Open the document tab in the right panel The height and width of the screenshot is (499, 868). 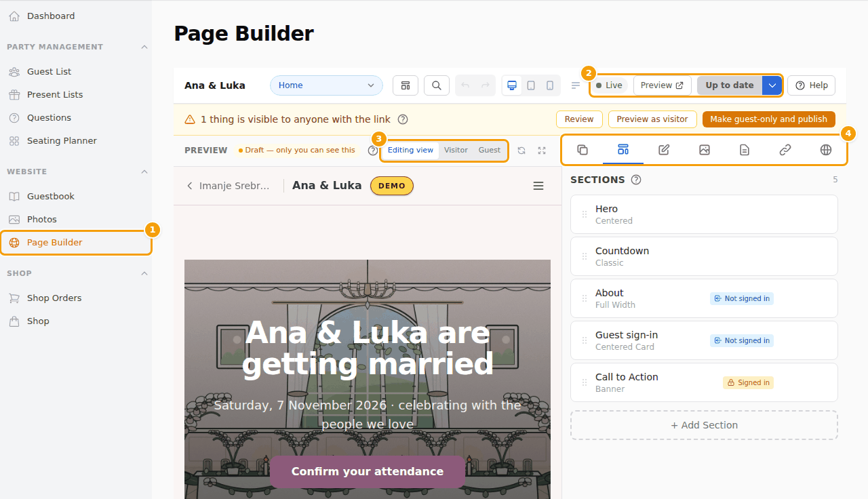745,150
